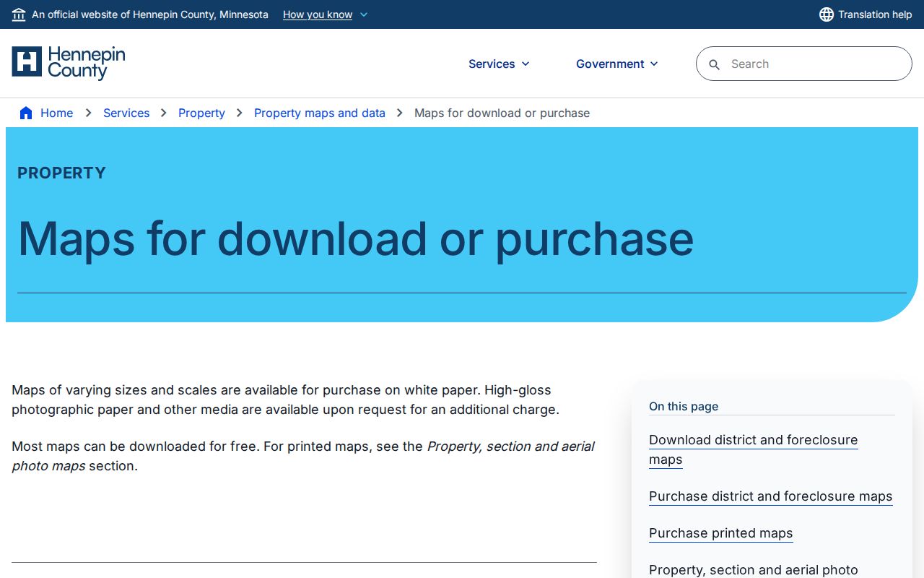Click the globe Translation help icon

pos(827,14)
